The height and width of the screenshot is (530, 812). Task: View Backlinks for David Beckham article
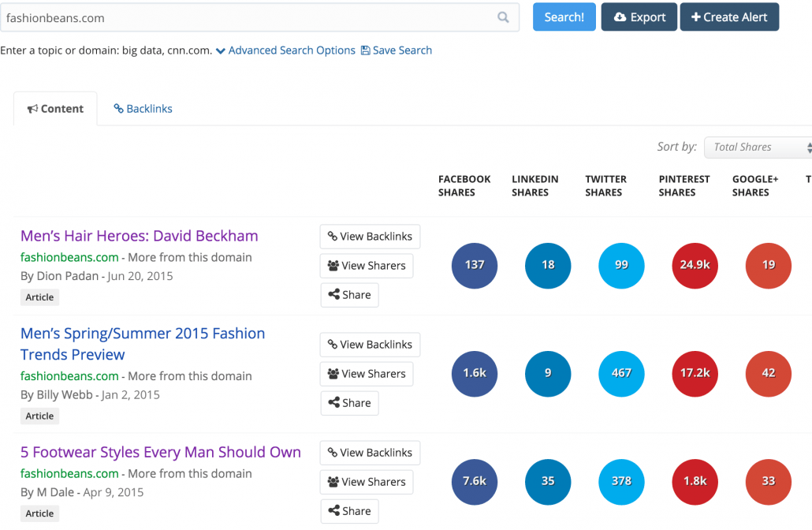tap(370, 237)
